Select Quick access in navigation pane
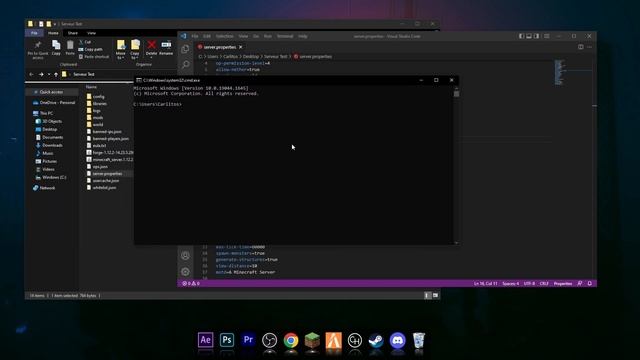640x360 pixels. click(51, 92)
